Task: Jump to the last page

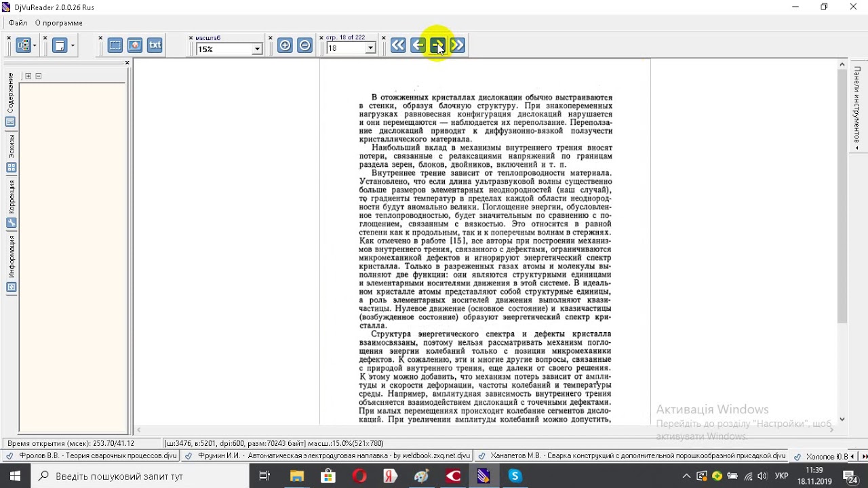Action: [x=457, y=45]
